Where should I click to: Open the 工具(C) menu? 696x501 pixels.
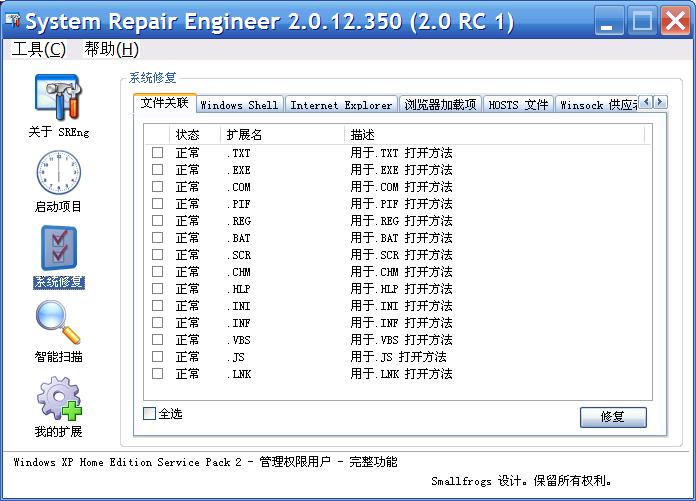[39, 49]
